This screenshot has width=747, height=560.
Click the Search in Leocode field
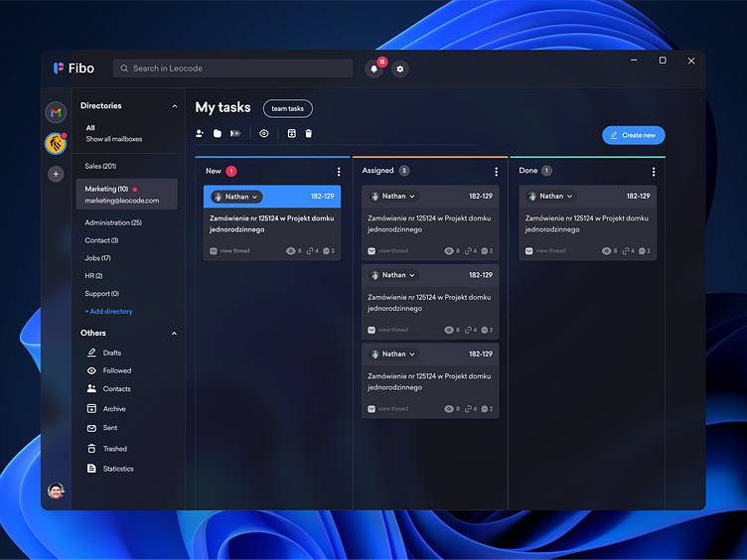point(233,69)
